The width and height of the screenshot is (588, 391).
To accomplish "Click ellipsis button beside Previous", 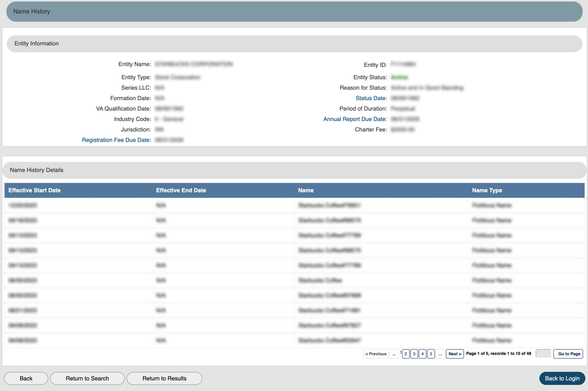I will [394, 354].
